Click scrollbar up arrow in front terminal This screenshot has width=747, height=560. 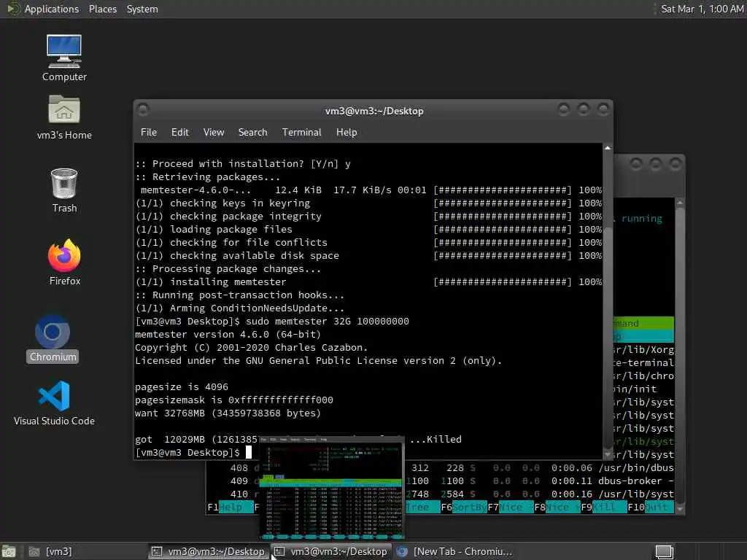tap(608, 148)
